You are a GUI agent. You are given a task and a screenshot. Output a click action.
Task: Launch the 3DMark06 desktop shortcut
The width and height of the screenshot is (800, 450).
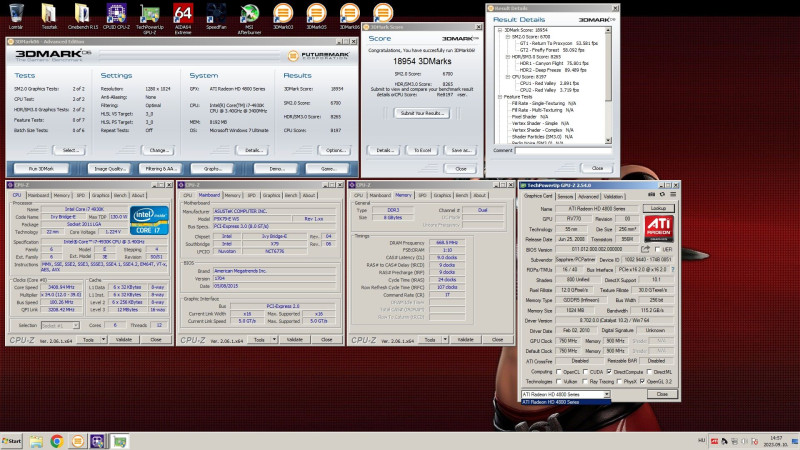349,15
